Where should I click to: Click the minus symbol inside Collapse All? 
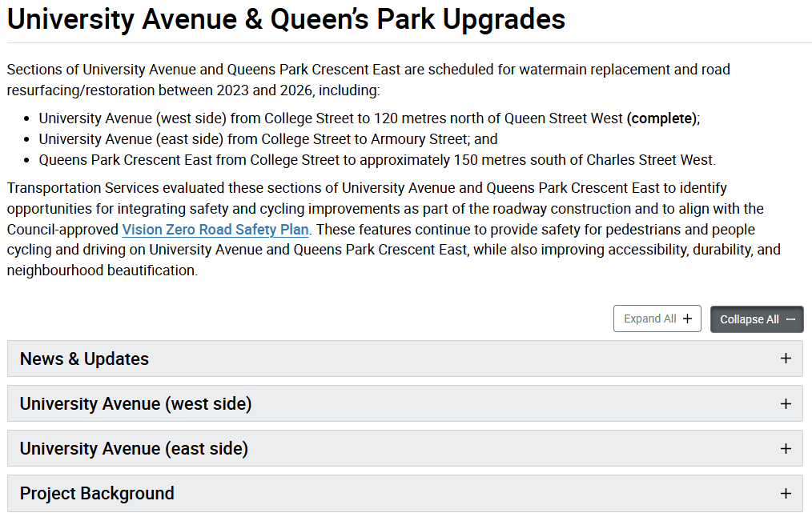791,319
